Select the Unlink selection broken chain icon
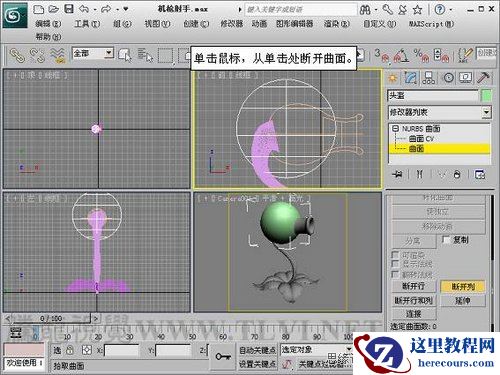The height and width of the screenshot is (375, 500). click(x=37, y=55)
